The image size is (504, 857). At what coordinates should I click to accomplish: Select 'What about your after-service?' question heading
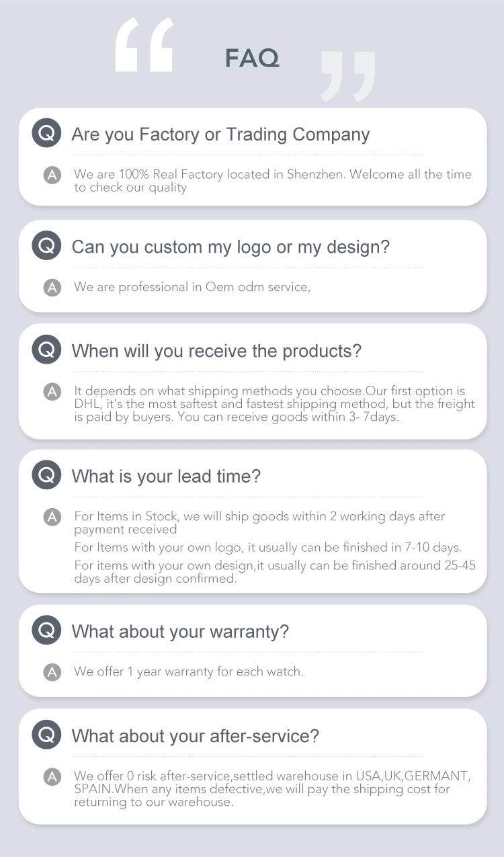(x=196, y=736)
